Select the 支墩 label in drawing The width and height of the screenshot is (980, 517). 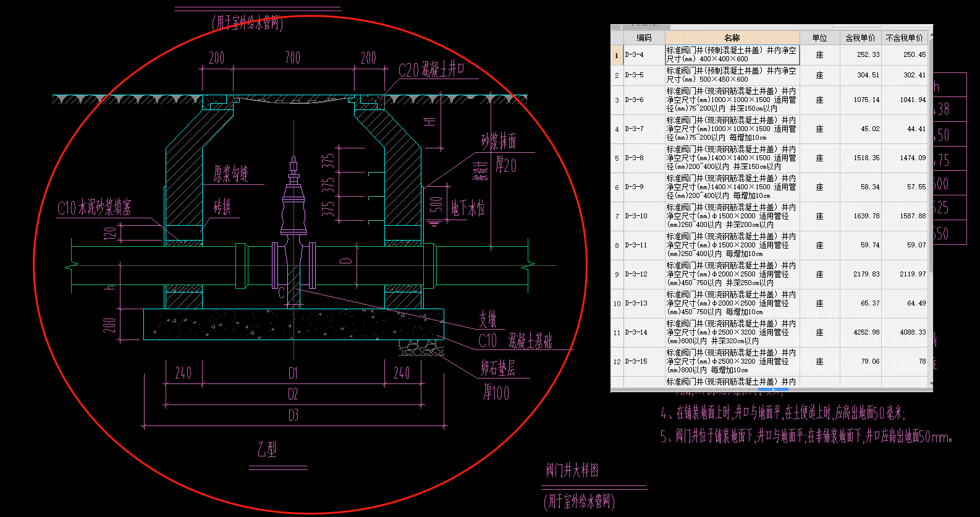[488, 319]
